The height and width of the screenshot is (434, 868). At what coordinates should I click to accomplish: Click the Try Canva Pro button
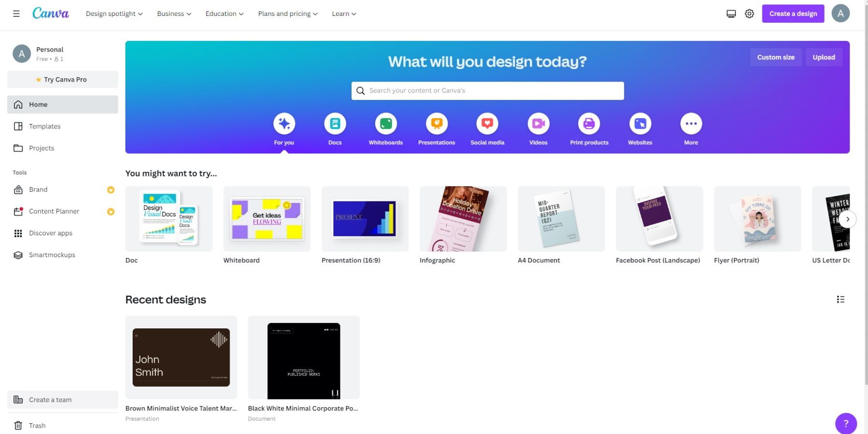tap(62, 79)
